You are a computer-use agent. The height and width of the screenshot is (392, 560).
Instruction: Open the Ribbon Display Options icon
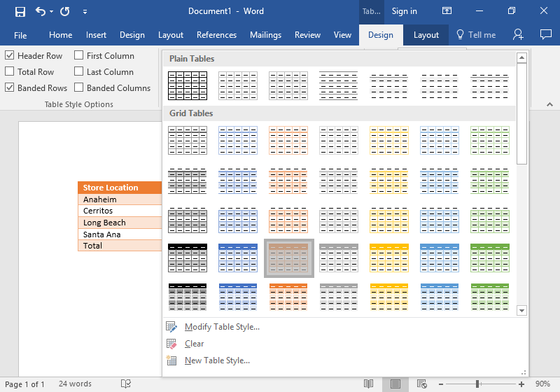447,10
